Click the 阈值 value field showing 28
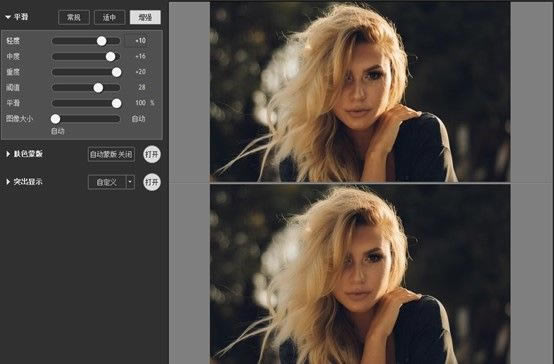The width and height of the screenshot is (554, 364). (140, 87)
